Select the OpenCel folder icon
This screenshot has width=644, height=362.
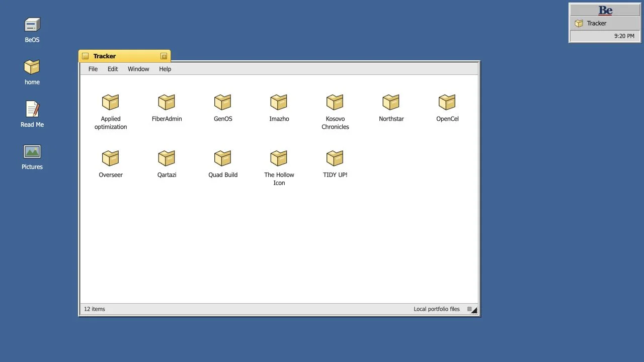447,102
